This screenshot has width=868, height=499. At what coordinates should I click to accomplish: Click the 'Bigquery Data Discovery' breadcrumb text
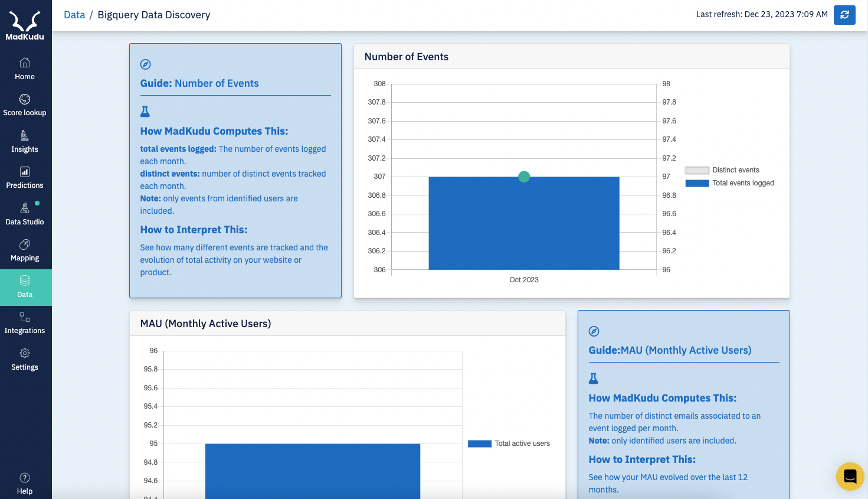[x=154, y=15]
